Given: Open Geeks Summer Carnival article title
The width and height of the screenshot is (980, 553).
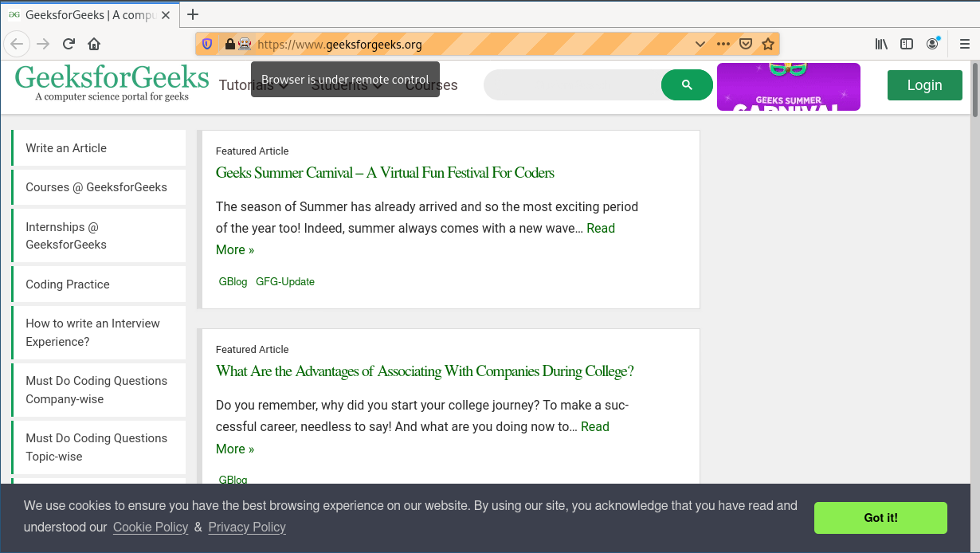Looking at the screenshot, I should click(x=385, y=173).
